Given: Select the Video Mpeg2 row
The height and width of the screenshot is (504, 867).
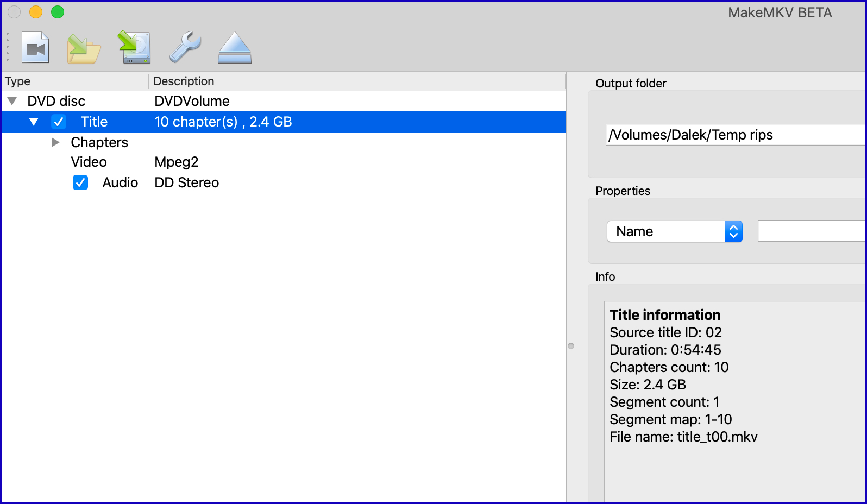Looking at the screenshot, I should [x=176, y=162].
